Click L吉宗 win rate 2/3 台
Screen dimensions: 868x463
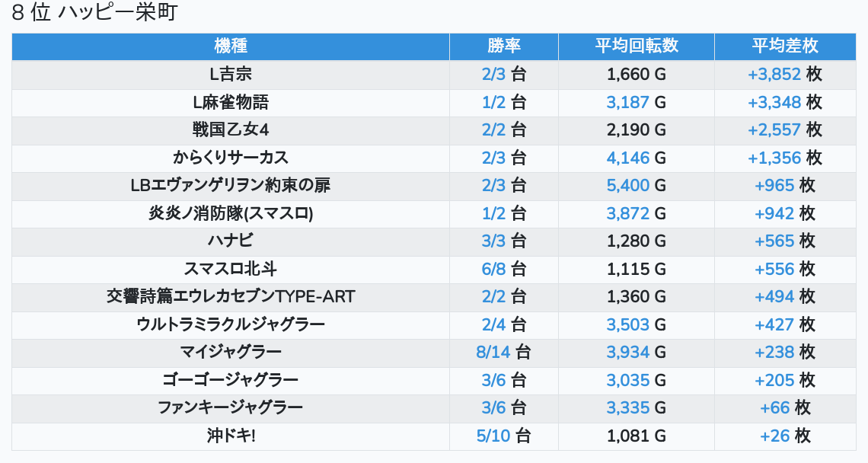pyautogui.click(x=504, y=74)
